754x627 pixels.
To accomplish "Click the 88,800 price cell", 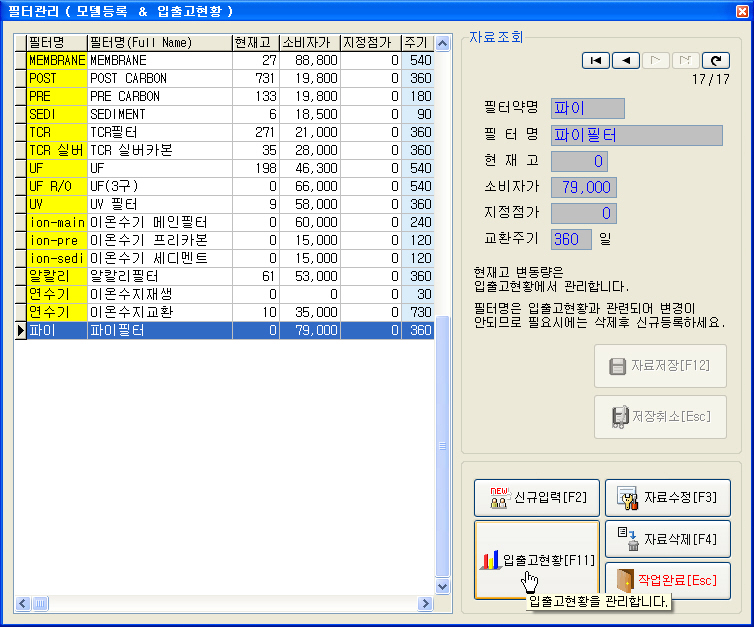I will pyautogui.click(x=310, y=61).
